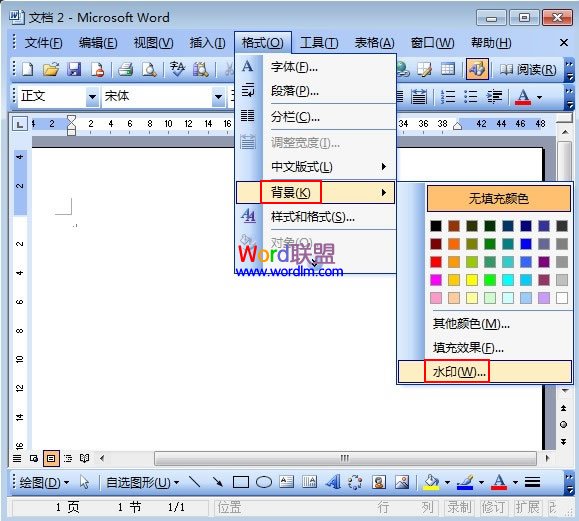Insert Clip Art from Drawing toolbar
579x521 pixels.
coord(379,482)
